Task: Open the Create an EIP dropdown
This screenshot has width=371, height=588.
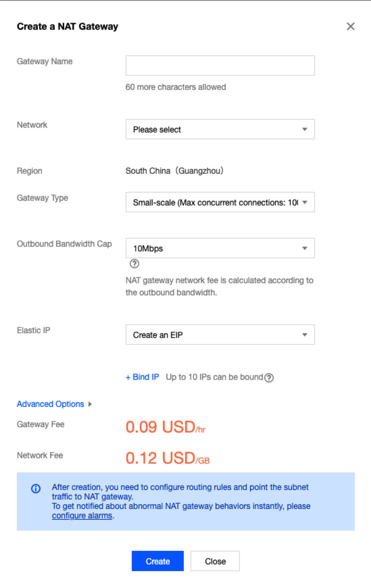Action: click(x=220, y=335)
